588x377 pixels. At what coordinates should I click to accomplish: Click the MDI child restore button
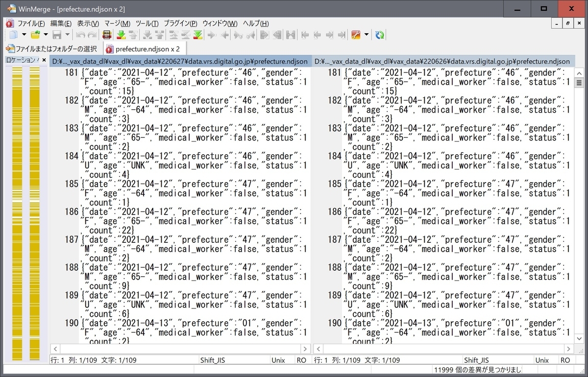(x=568, y=23)
